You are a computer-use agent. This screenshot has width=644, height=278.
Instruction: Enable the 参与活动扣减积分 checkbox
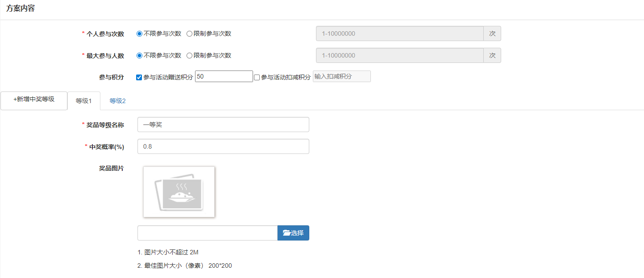[257, 77]
